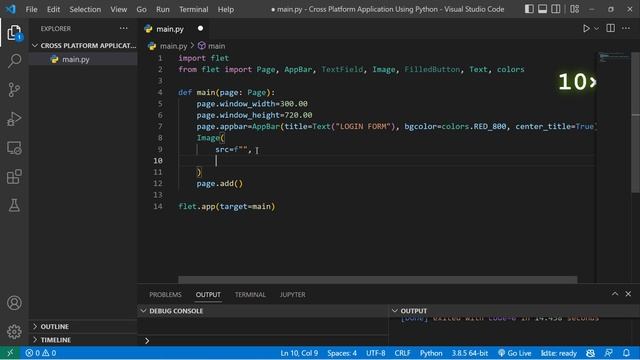Open the File menu
Viewport: 640px width, 360px height.
(x=31, y=9)
